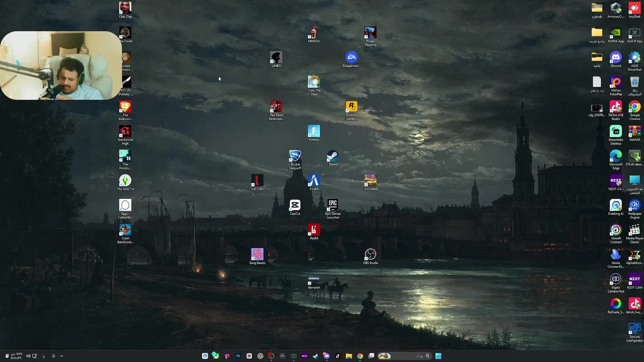The height and width of the screenshot is (362, 644).
Task: Open the EA app installer icon
Action: point(351,59)
